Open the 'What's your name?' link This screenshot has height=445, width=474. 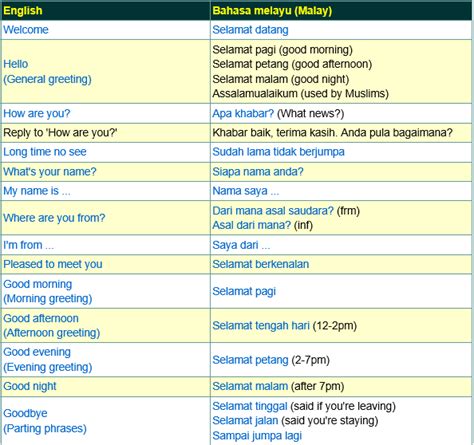[x=50, y=172]
